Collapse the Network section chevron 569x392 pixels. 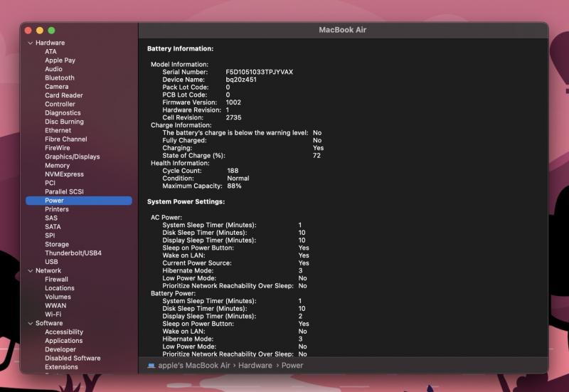click(31, 271)
